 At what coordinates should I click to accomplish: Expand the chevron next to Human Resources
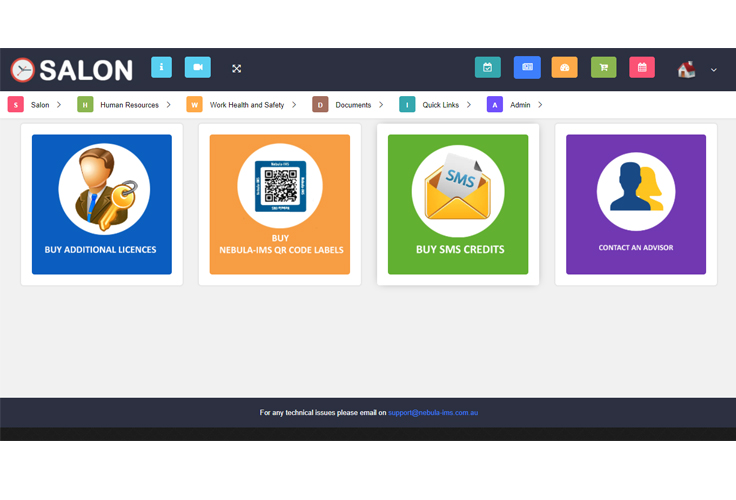click(x=169, y=105)
